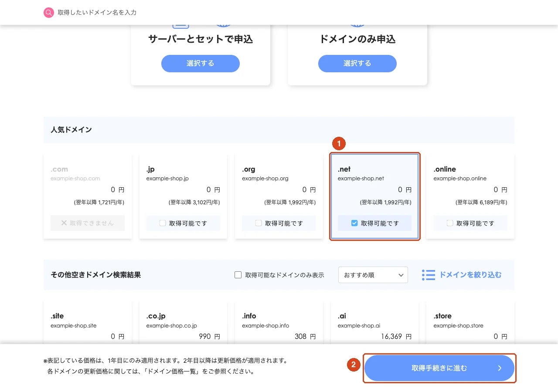Uncheck the .net 取得可能です checkbox
The width and height of the screenshot is (558, 392).
[x=354, y=223]
